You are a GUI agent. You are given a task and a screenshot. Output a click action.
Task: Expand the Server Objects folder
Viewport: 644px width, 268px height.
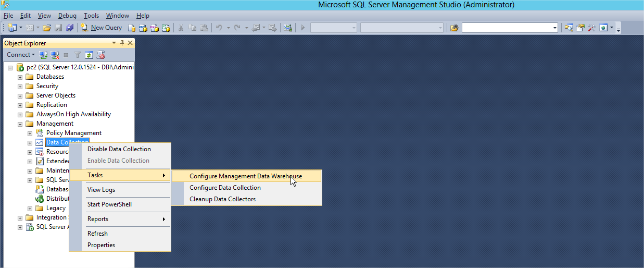(x=20, y=96)
